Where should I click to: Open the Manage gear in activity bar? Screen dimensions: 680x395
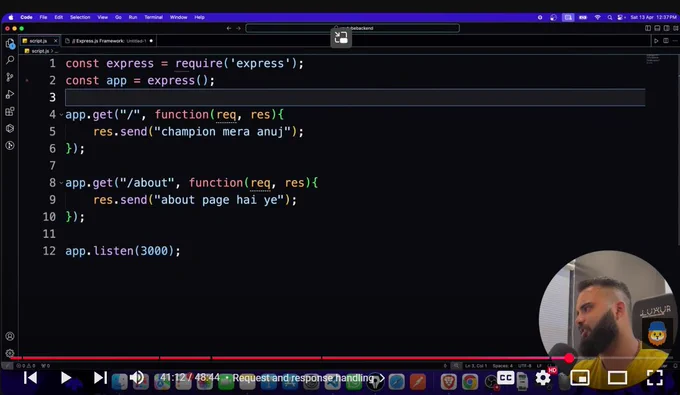pos(10,353)
